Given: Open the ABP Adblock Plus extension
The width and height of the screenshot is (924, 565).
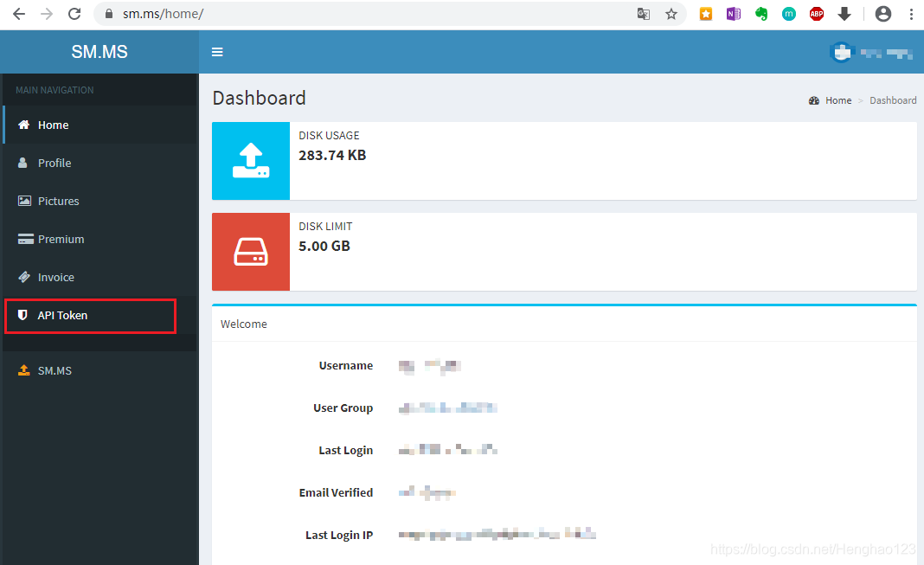Looking at the screenshot, I should [817, 14].
